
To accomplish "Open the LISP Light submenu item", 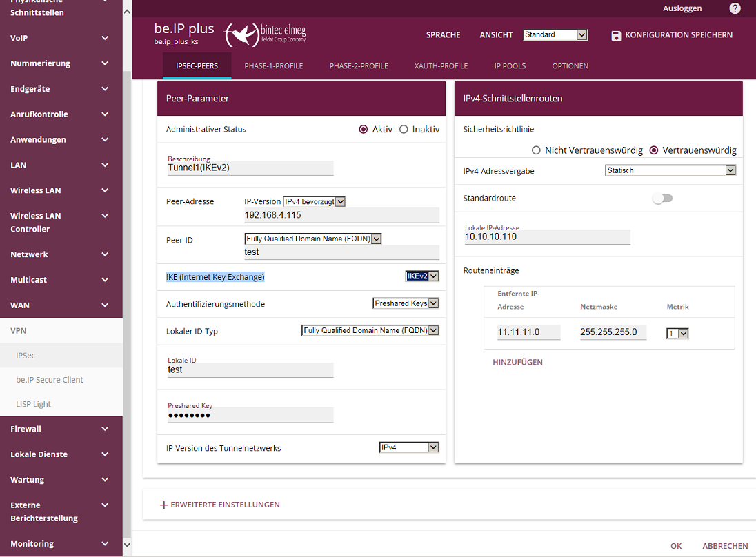I will pyautogui.click(x=61, y=404).
